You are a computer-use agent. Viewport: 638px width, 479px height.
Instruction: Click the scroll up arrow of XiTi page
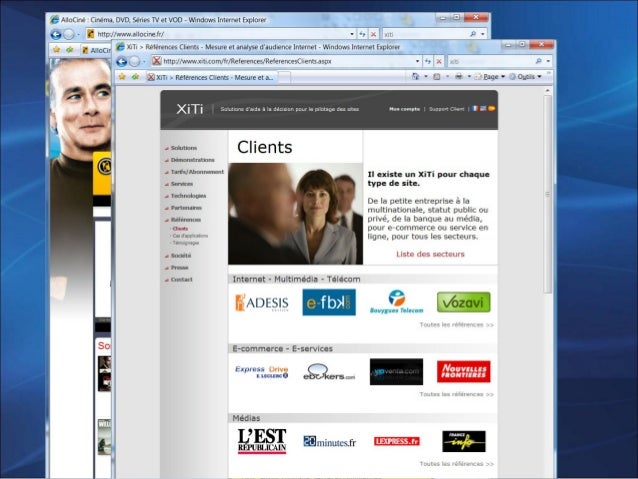pos(548,91)
